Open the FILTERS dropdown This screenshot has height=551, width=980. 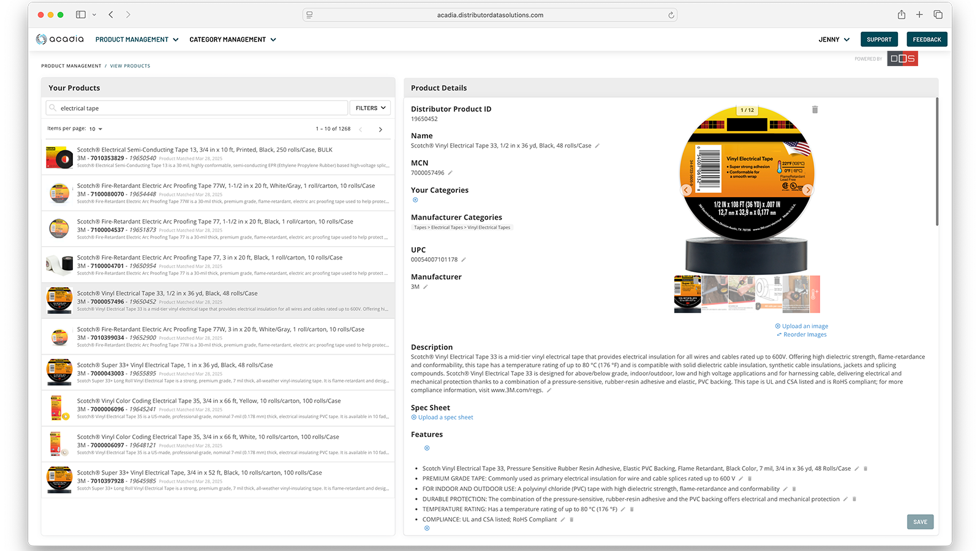click(370, 108)
